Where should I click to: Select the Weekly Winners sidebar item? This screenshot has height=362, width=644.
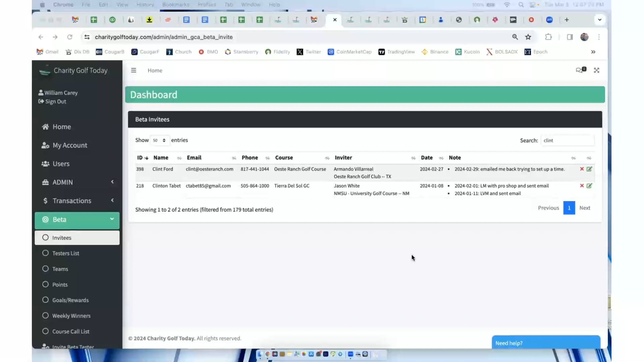coord(71,316)
